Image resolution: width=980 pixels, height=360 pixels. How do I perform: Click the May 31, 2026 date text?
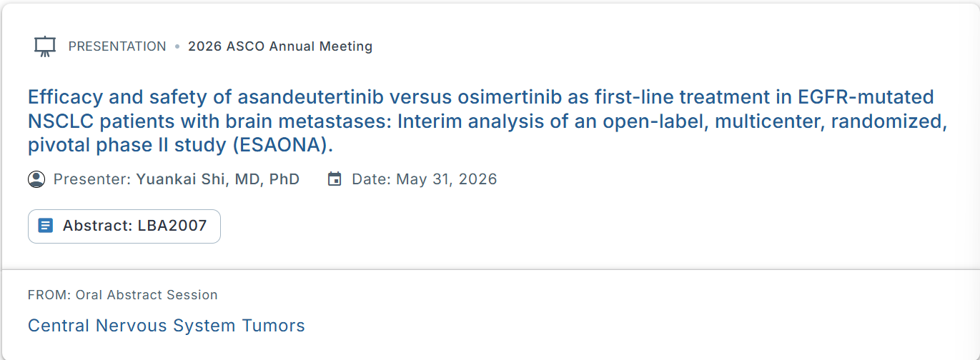[446, 179]
